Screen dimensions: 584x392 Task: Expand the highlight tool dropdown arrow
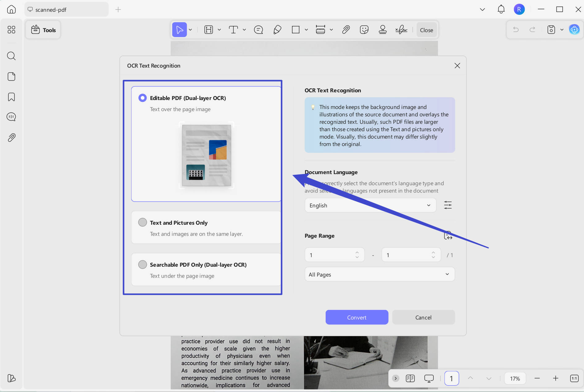(219, 30)
